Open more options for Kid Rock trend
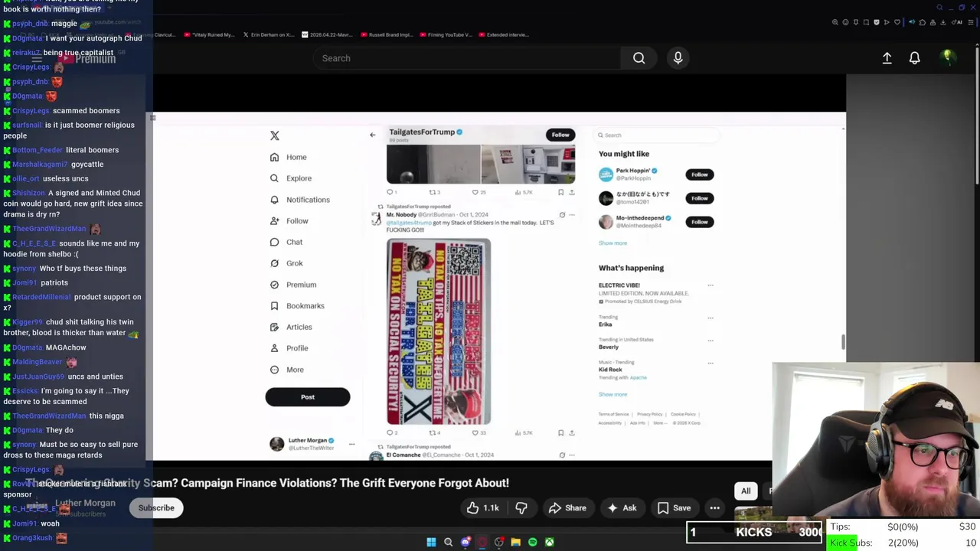Image resolution: width=980 pixels, height=551 pixels. [x=710, y=363]
